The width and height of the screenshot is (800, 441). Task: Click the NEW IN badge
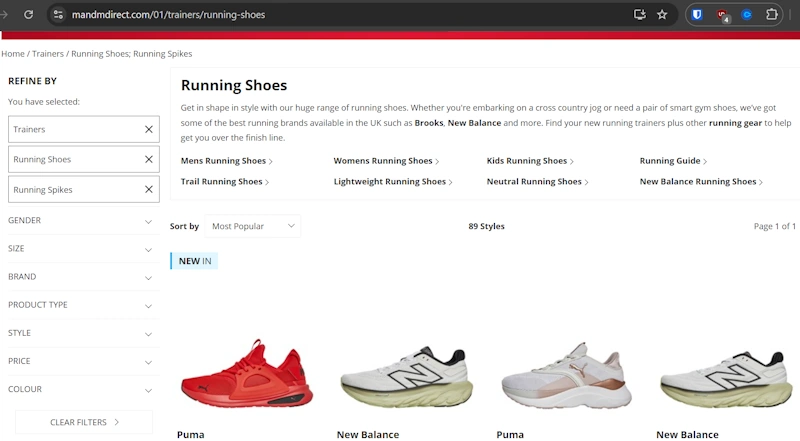point(194,261)
